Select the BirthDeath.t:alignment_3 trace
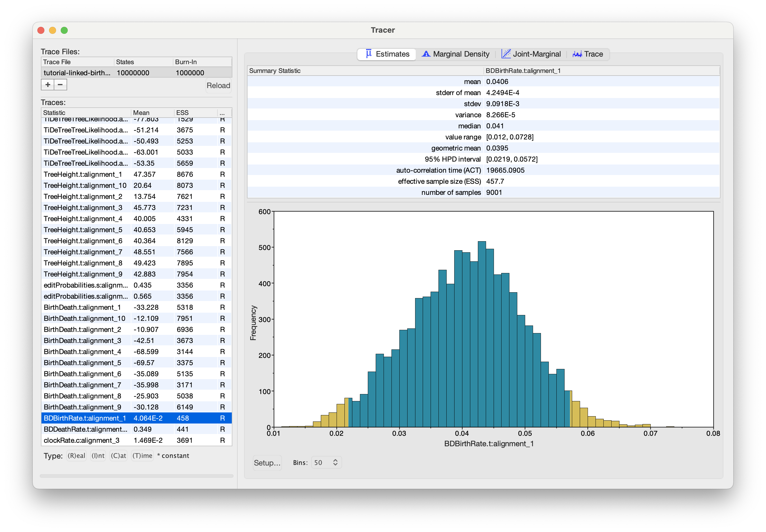 click(x=136, y=341)
